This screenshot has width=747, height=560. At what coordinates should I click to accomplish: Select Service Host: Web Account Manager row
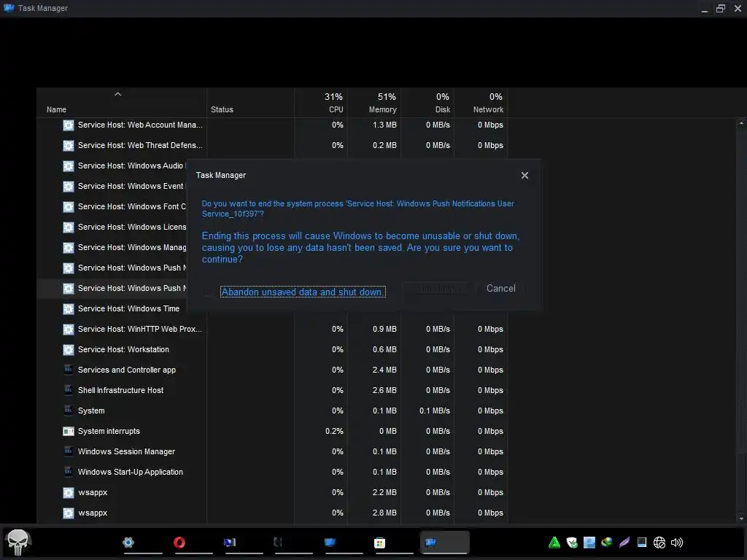tap(272, 125)
